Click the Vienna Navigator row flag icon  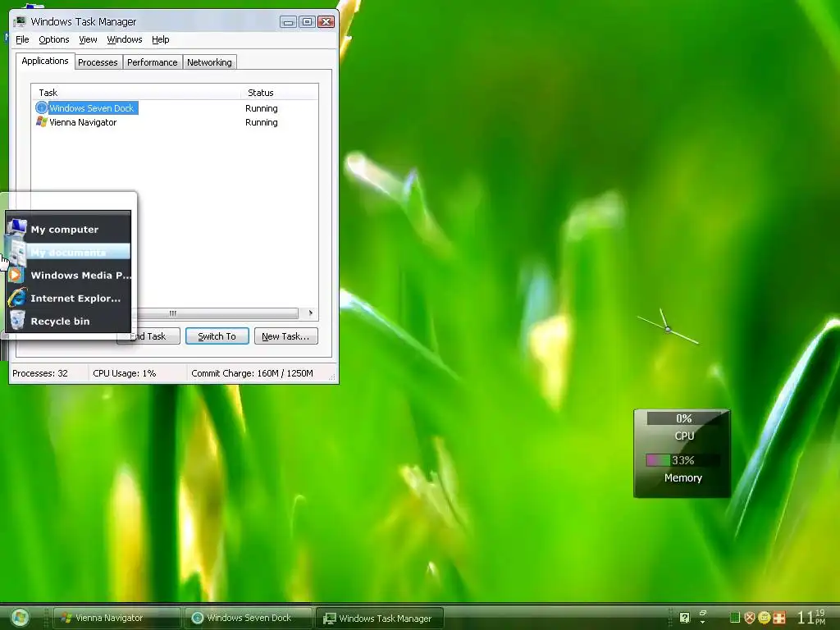[41, 121]
